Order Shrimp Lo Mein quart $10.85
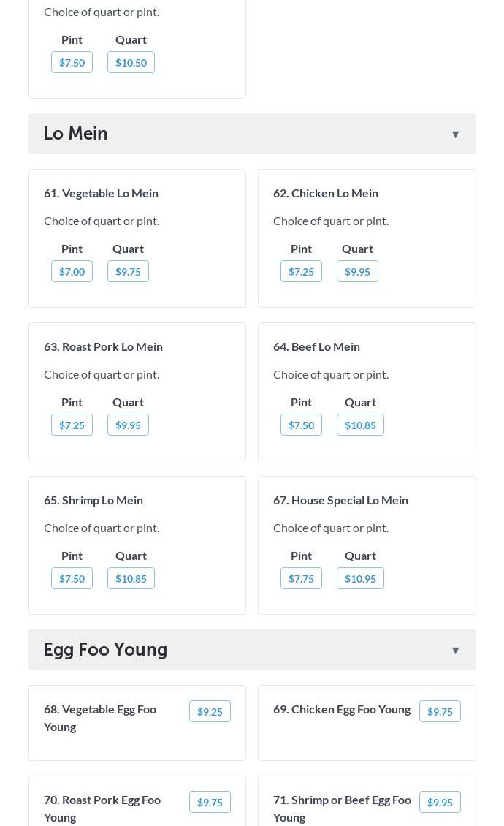This screenshot has height=826, width=504. [x=131, y=578]
